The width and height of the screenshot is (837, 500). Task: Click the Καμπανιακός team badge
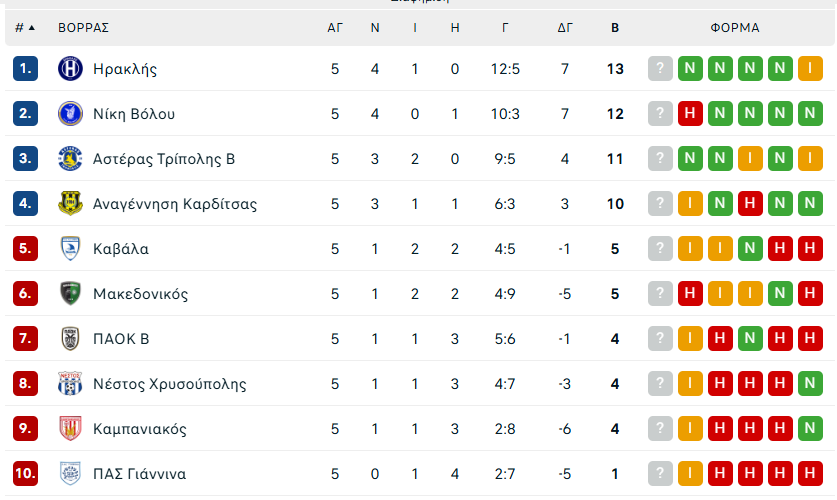(x=70, y=429)
